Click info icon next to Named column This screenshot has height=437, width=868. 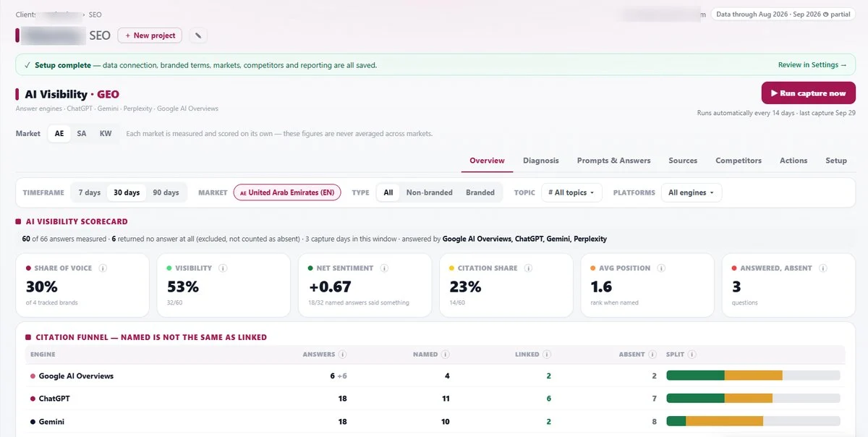(445, 355)
